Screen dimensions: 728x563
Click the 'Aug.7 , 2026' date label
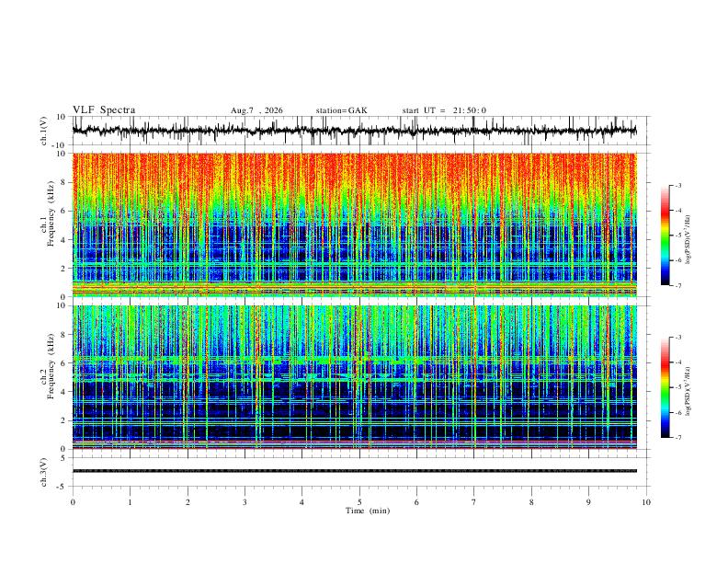click(x=256, y=110)
